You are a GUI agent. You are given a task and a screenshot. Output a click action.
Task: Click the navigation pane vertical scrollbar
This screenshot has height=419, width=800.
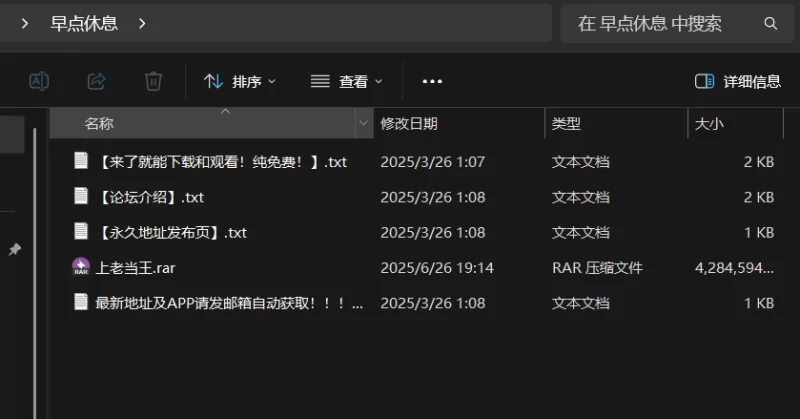35,273
